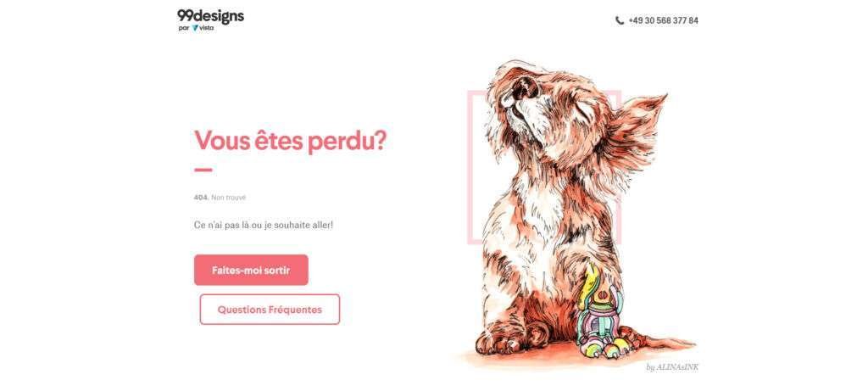Click the Vista triangle logo icon

pyautogui.click(x=195, y=28)
